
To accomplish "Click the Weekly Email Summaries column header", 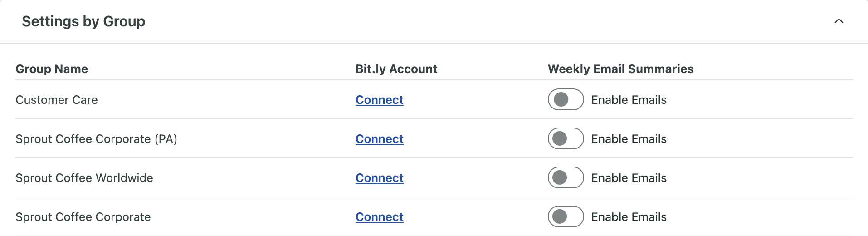I will [x=620, y=69].
